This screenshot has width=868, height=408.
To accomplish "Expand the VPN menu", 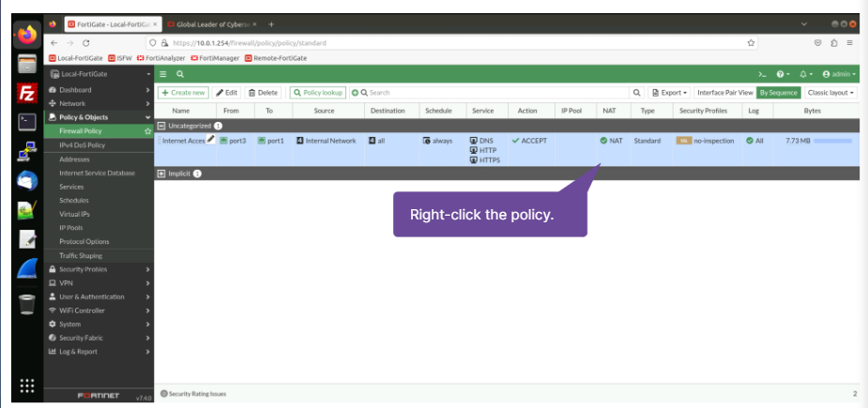I will pyautogui.click(x=98, y=283).
